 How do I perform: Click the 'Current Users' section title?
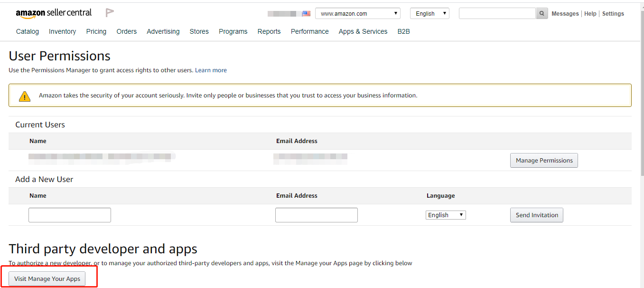coord(40,125)
